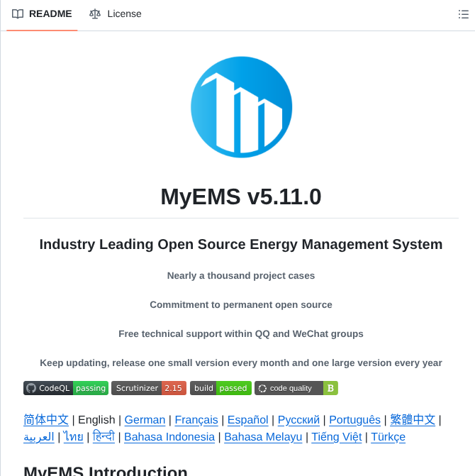Open the Arabic العربية language link
The height and width of the screenshot is (476, 475).
[39, 436]
